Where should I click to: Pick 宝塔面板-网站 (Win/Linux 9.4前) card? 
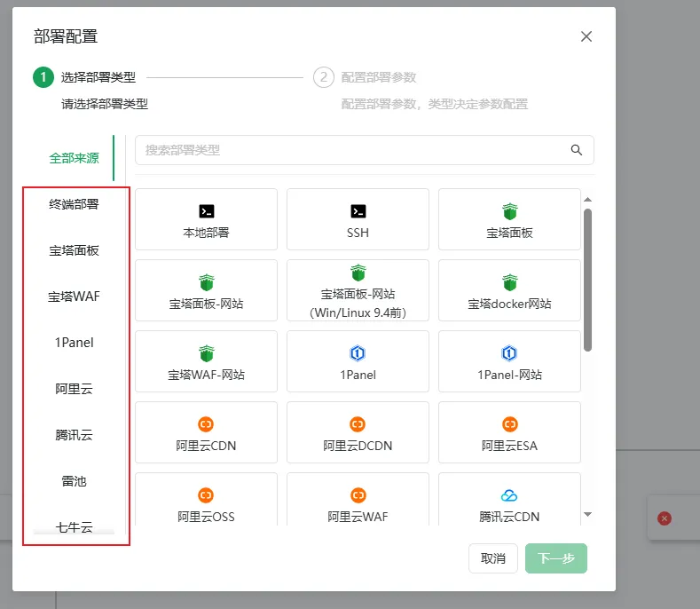pos(358,290)
